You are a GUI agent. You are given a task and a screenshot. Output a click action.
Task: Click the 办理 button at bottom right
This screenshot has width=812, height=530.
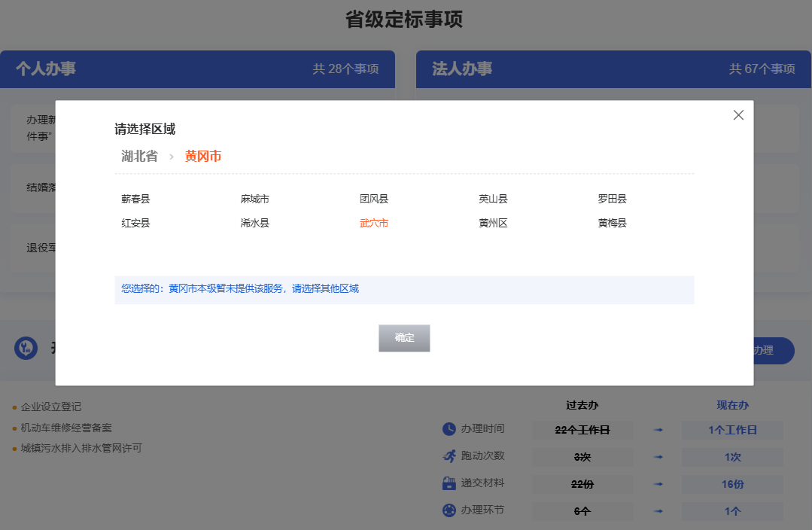[x=768, y=351]
